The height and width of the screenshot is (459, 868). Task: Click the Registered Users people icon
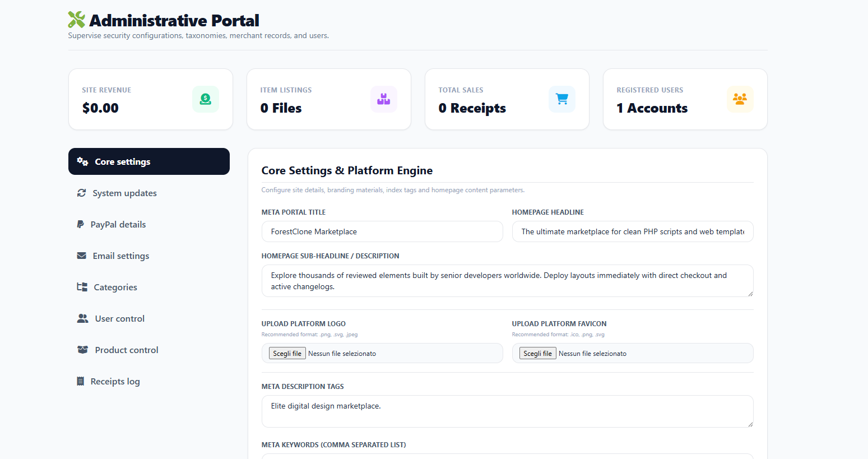pos(740,99)
